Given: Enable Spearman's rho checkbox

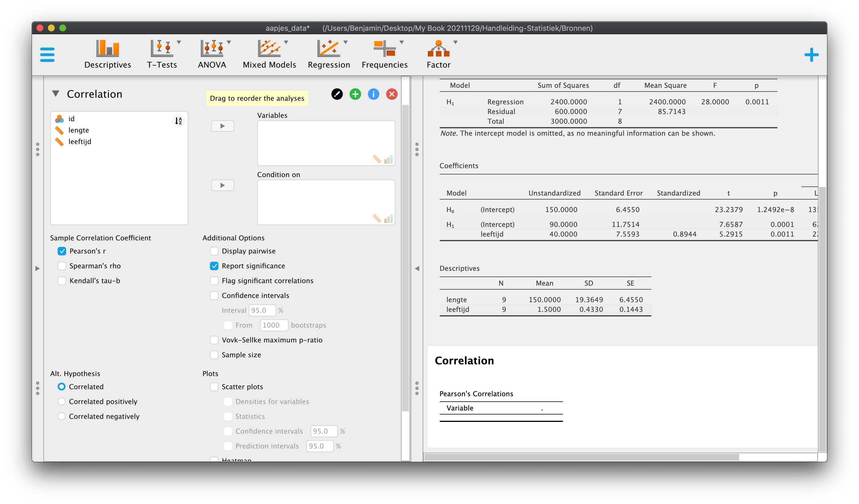Looking at the screenshot, I should click(62, 266).
